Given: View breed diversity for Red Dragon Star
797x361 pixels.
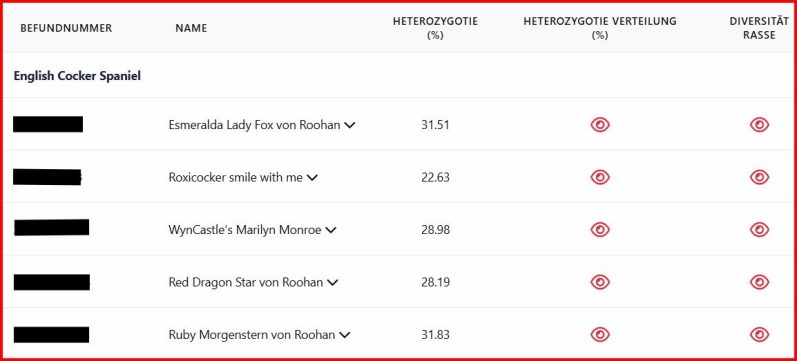Looking at the screenshot, I should (759, 282).
